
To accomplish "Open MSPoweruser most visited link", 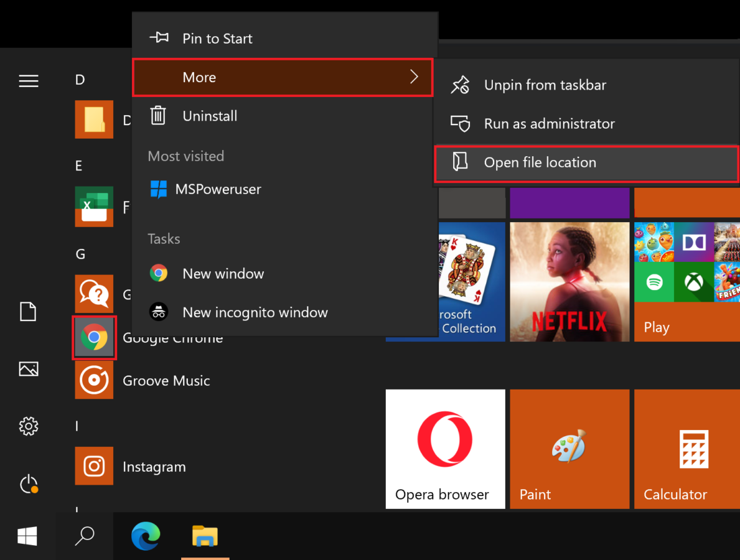I will (x=218, y=189).
